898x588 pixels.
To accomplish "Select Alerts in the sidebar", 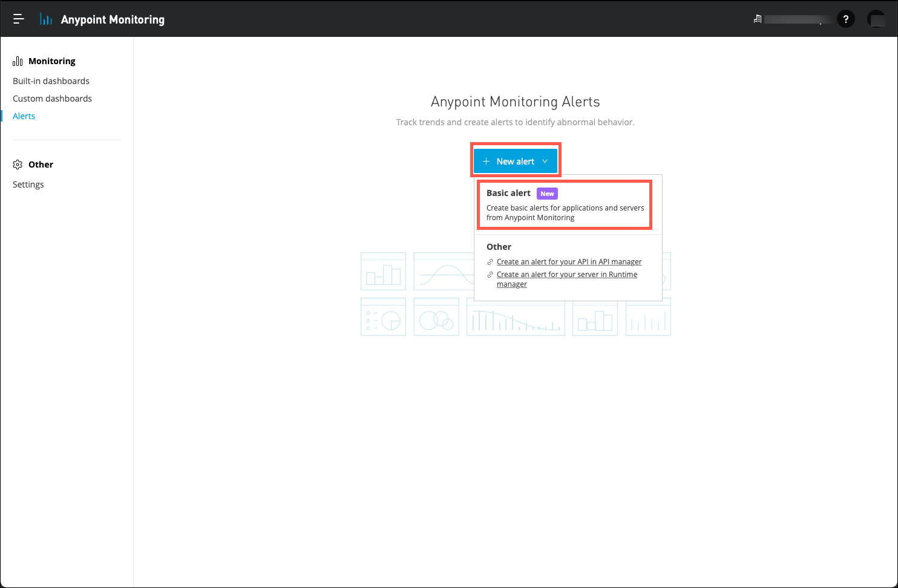I will [x=24, y=116].
